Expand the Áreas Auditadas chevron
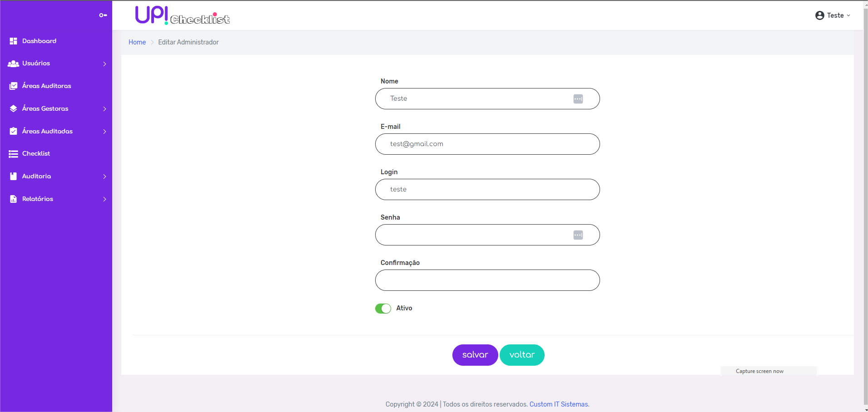 104,132
